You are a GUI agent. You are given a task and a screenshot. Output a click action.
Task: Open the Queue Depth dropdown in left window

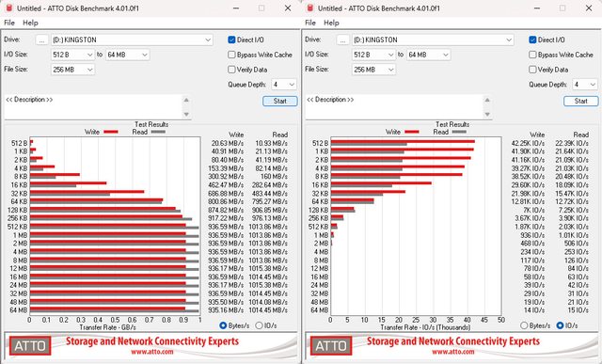point(284,85)
